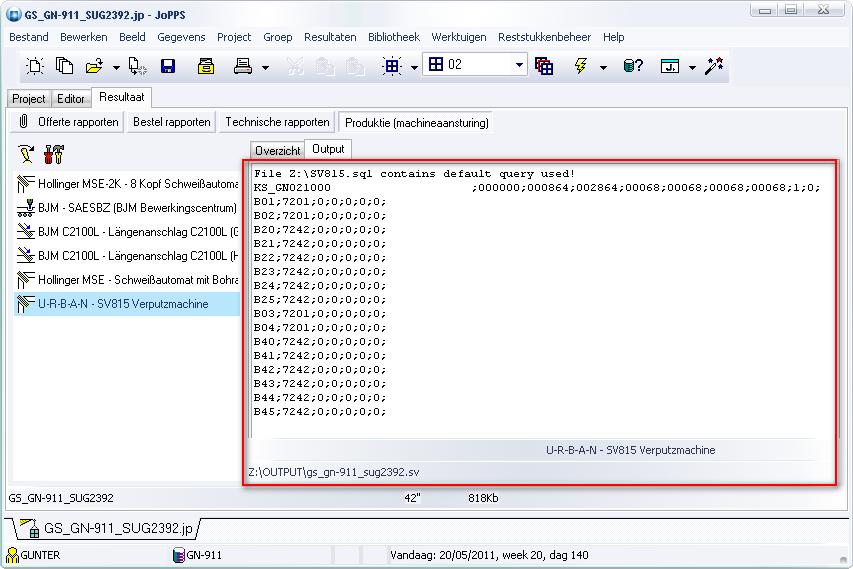Select Hollinger MSE-2K 8 Kopf Schweißautomat row
This screenshot has height=569, width=853.
[127, 184]
